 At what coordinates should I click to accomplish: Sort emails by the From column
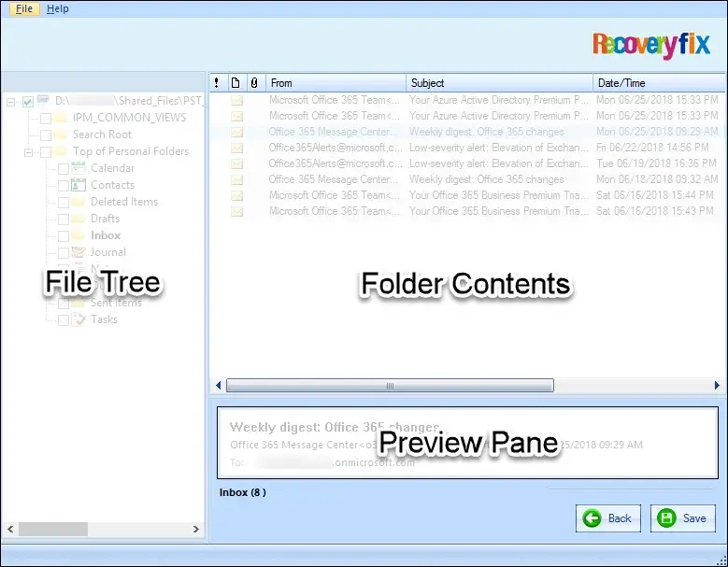point(335,83)
